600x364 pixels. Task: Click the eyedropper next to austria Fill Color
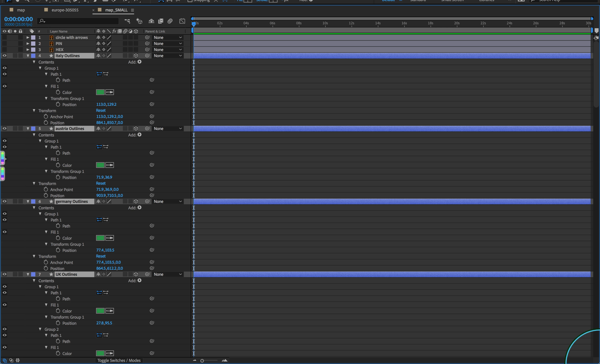[x=110, y=165]
